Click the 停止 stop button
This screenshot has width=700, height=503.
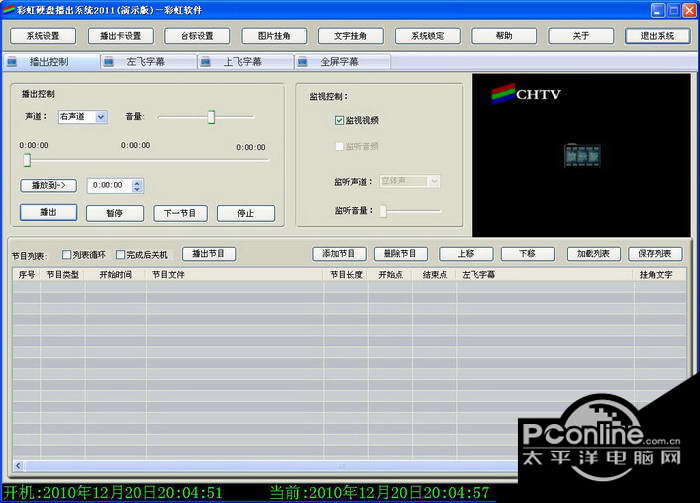246,213
